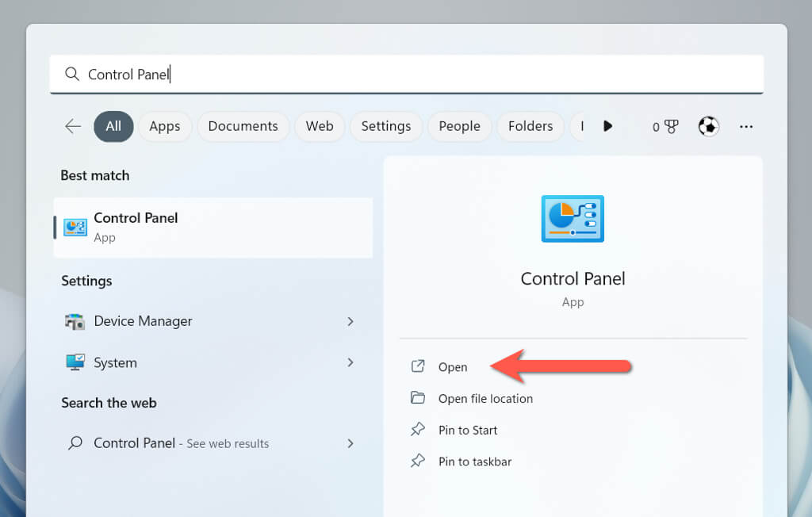This screenshot has height=517, width=812.
Task: Click the large Control Panel icon
Action: click(x=573, y=219)
